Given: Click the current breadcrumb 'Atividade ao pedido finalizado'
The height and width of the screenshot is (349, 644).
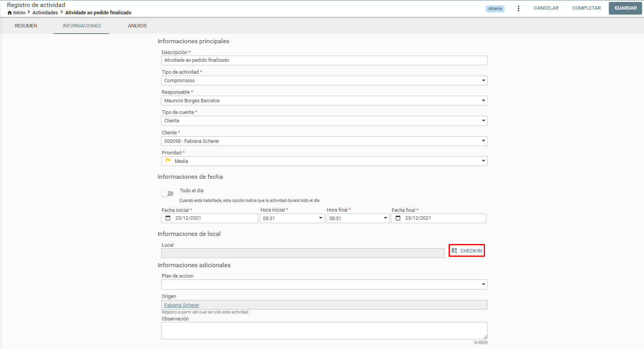Looking at the screenshot, I should (98, 13).
